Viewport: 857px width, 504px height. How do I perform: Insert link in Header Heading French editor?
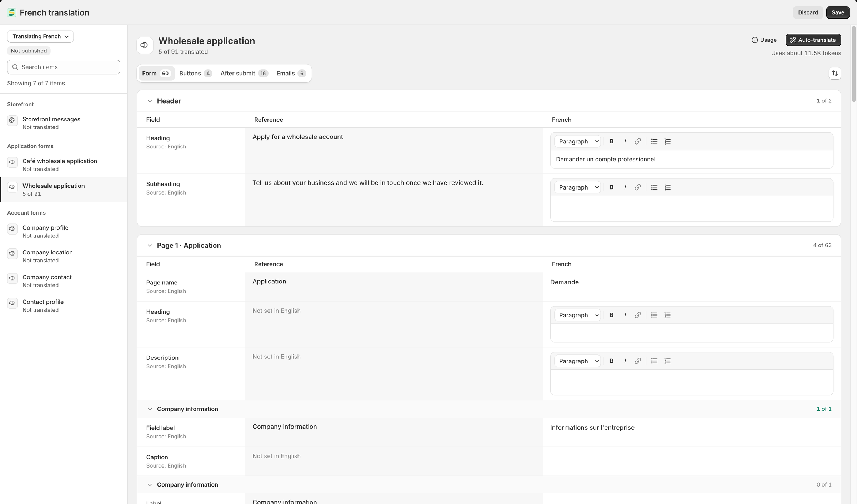pyautogui.click(x=637, y=141)
